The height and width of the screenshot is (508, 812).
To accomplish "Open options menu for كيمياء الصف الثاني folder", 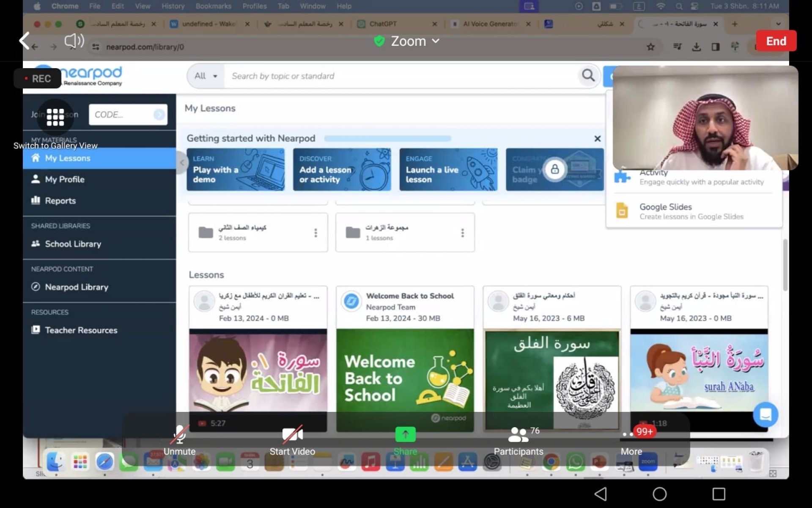I will pyautogui.click(x=315, y=233).
